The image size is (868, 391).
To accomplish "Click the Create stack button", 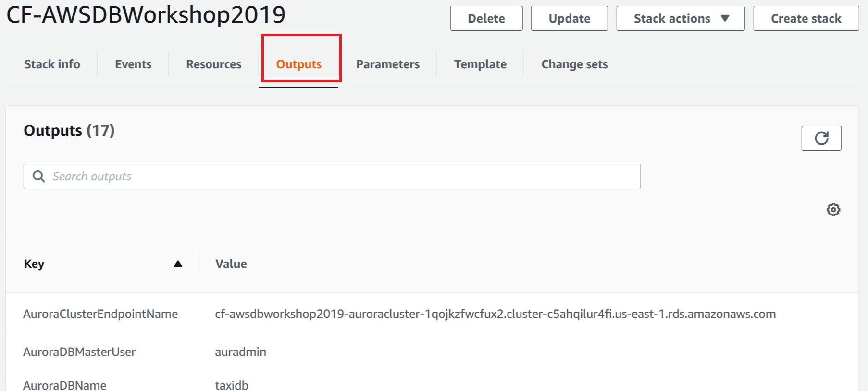I will click(806, 18).
